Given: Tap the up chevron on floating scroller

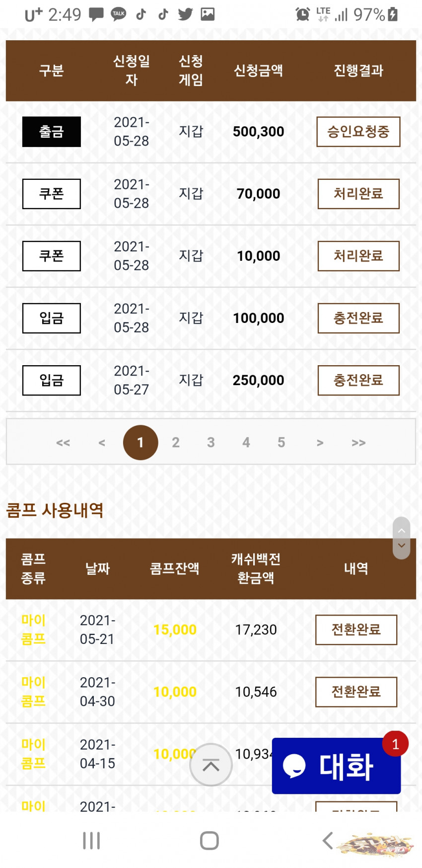Looking at the screenshot, I should 402,531.
